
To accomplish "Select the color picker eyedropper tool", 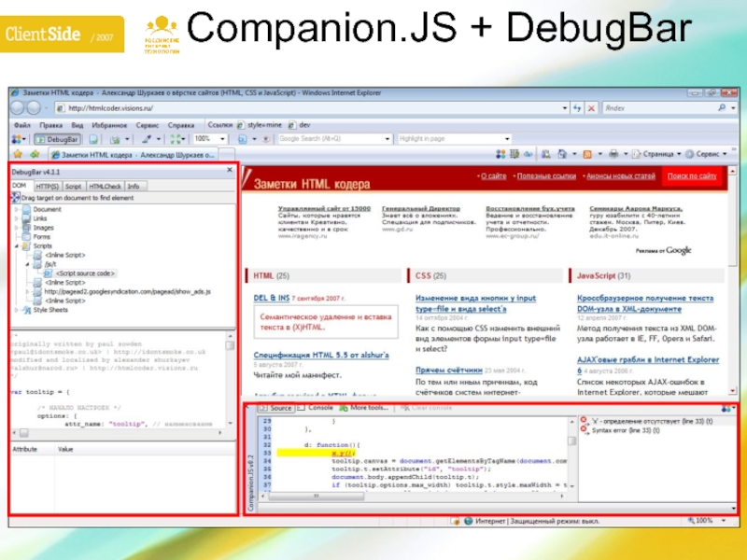I will [147, 139].
